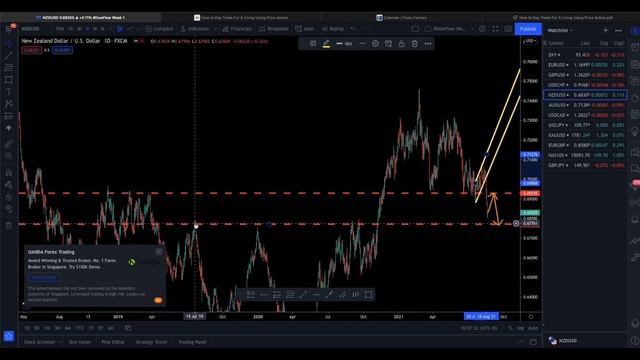The height and width of the screenshot is (360, 640).
Task: Select XAUUSD row in watchlist
Action: [x=586, y=135]
